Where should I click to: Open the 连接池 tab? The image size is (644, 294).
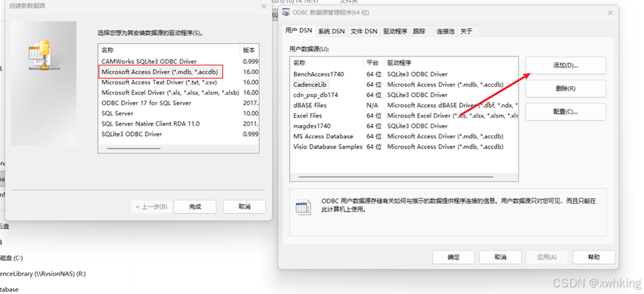point(445,31)
